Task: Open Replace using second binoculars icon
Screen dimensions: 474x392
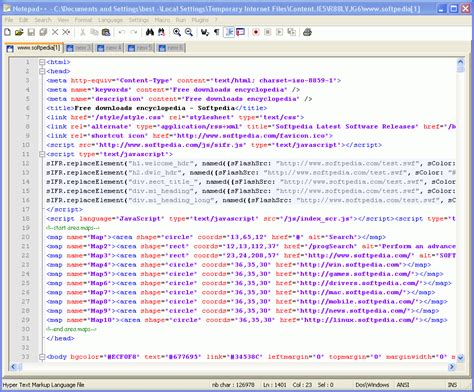Action: 161,32
